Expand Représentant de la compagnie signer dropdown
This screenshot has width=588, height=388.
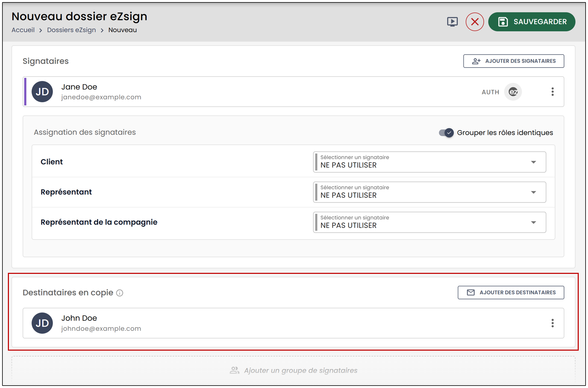(x=430, y=222)
